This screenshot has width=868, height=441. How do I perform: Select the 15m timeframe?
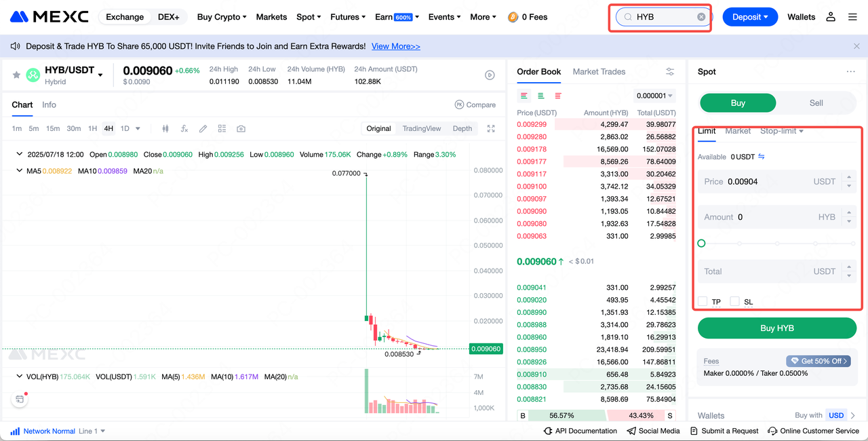(53, 128)
